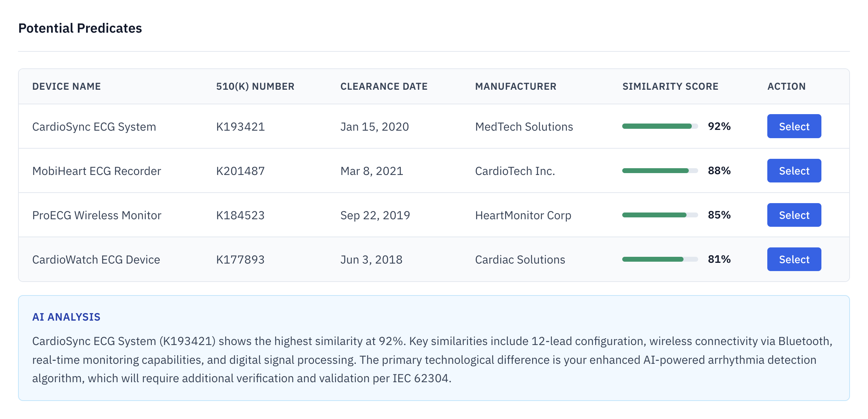Screen dimensions: 868x419
Task: Select CardioSync ECG System predicate
Action: [x=794, y=126]
